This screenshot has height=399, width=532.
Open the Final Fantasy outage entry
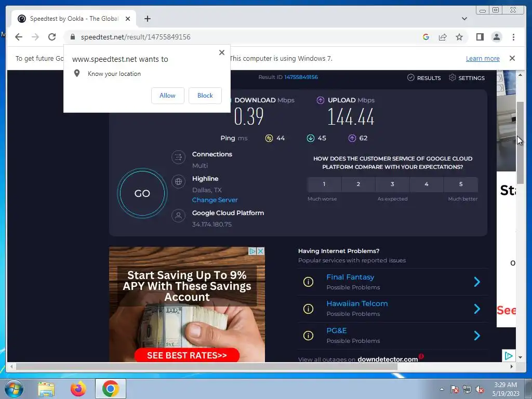(x=350, y=277)
